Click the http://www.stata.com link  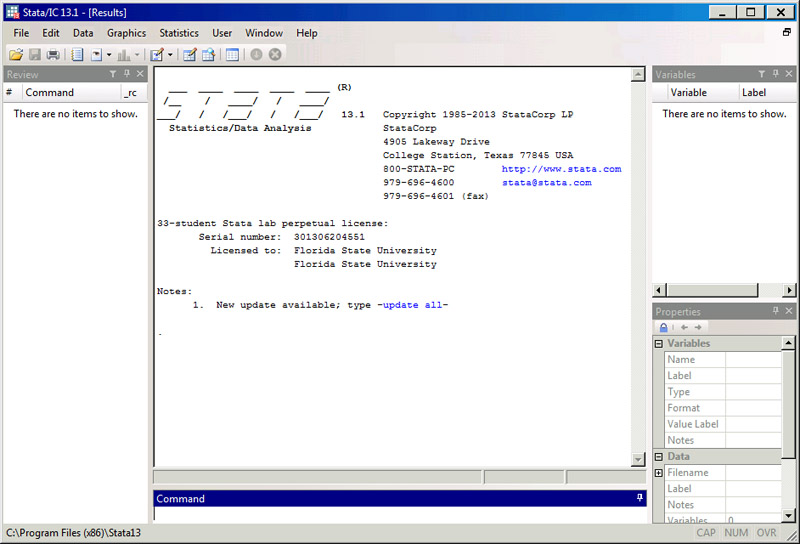[561, 169]
